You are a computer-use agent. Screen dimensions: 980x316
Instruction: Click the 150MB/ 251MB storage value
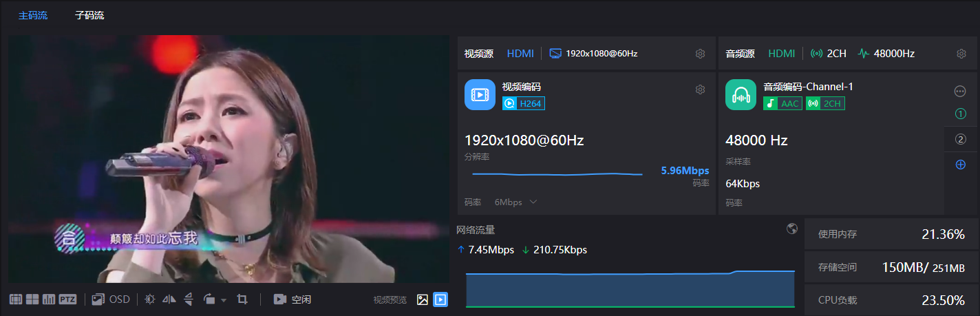tap(924, 267)
